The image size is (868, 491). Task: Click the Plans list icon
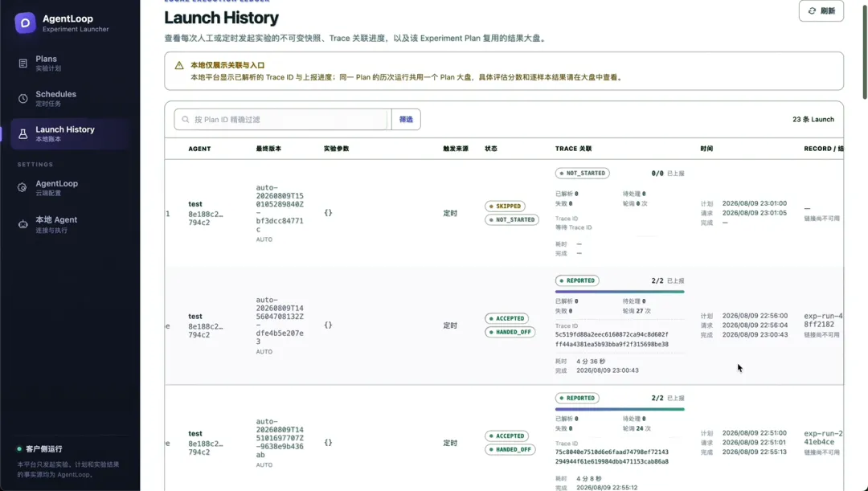click(23, 63)
